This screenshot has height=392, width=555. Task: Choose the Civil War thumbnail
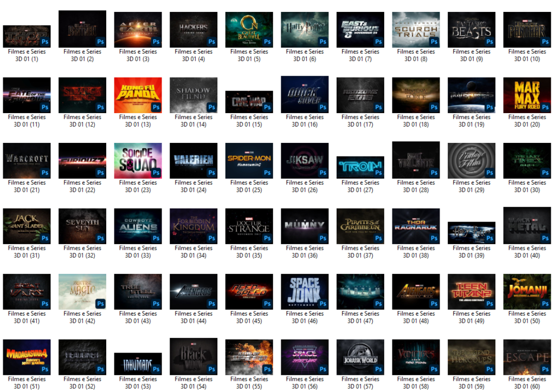pyautogui.click(x=249, y=102)
